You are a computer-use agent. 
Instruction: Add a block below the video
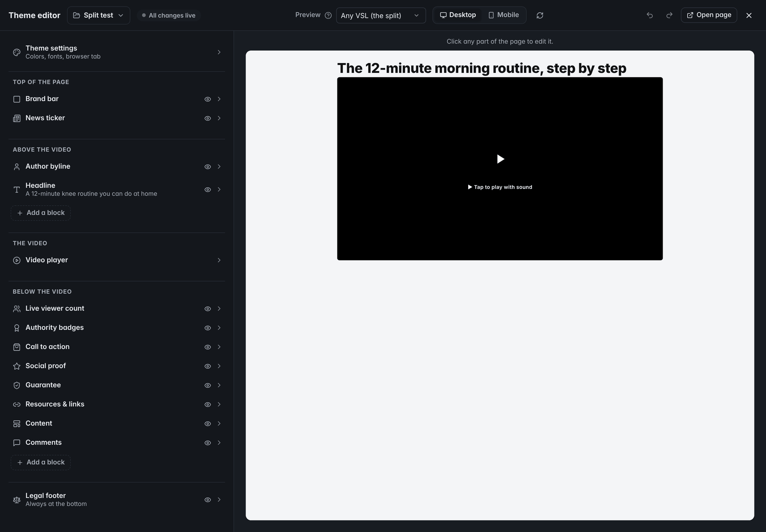41,462
